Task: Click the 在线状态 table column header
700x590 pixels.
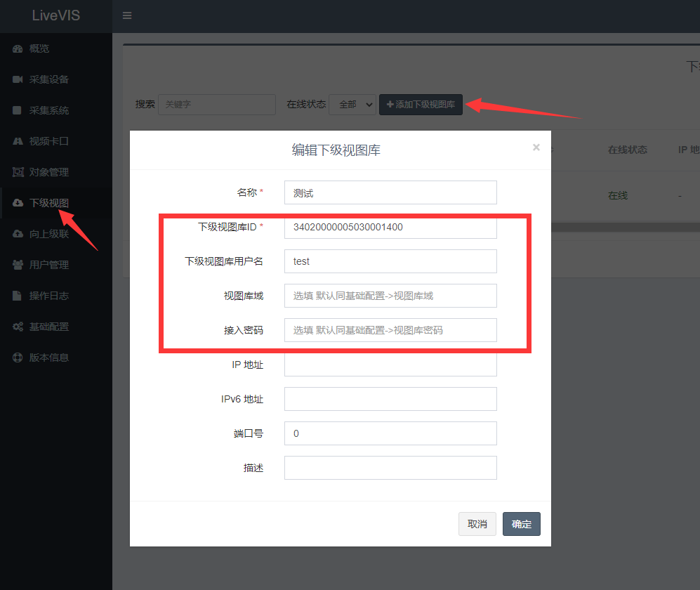Action: pos(627,150)
